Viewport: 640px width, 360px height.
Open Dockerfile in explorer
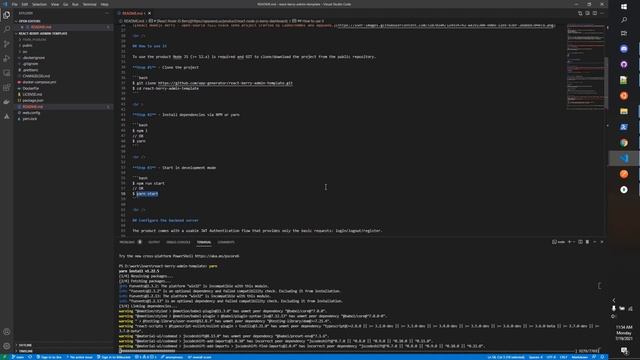point(31,88)
